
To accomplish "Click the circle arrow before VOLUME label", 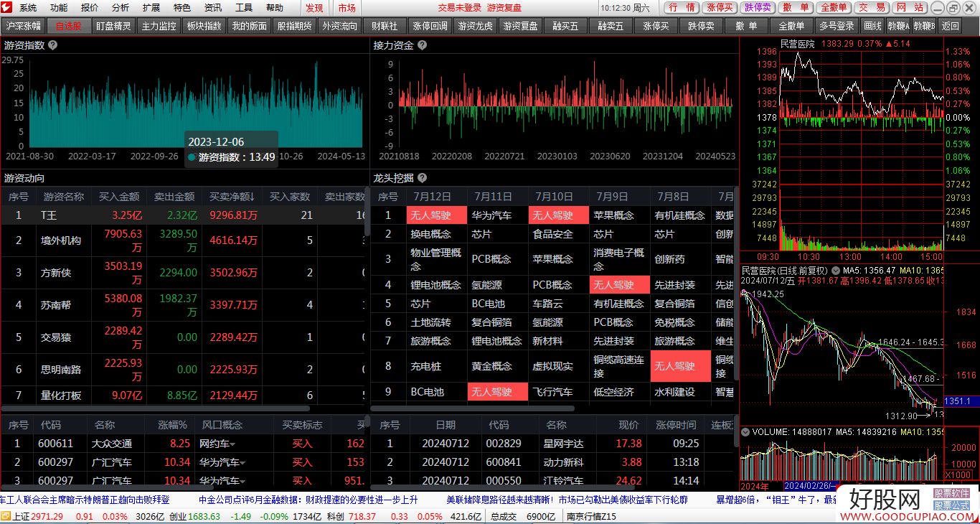I will 745,431.
